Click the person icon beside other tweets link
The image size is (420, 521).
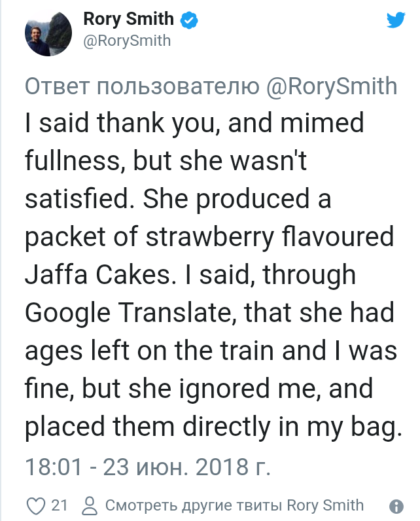tap(90, 505)
